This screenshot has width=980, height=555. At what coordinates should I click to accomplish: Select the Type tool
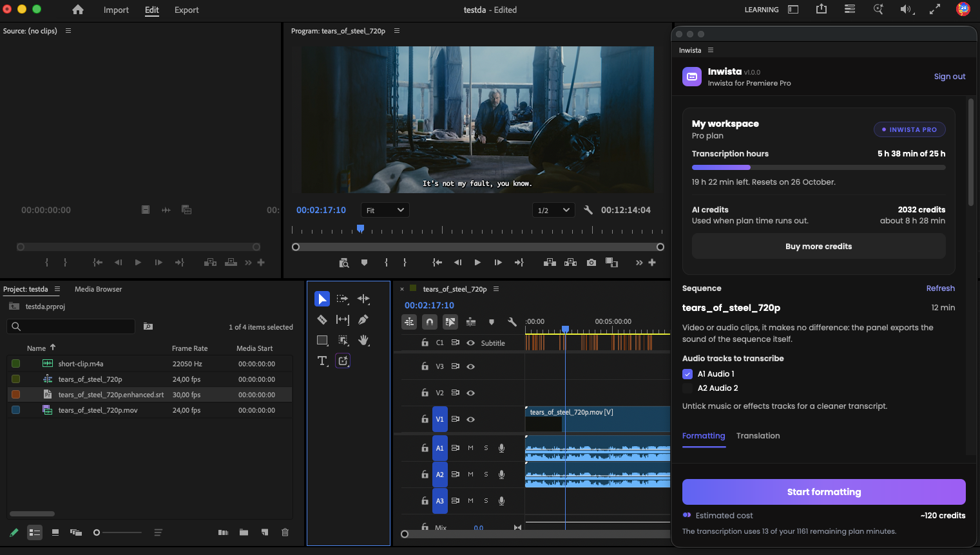pos(322,361)
